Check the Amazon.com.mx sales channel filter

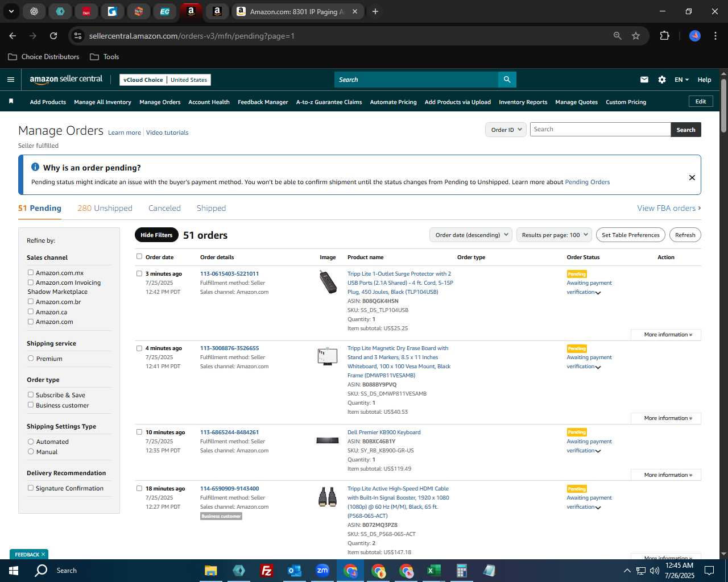31,273
